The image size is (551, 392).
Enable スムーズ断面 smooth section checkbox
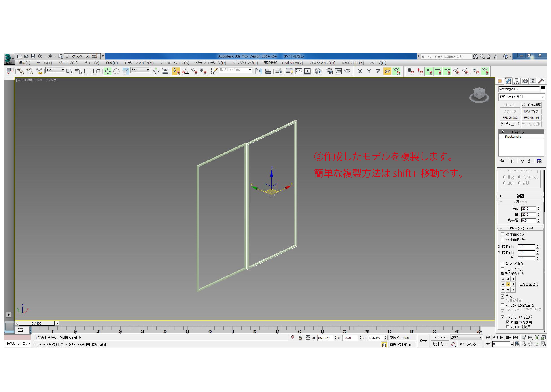pos(502,264)
